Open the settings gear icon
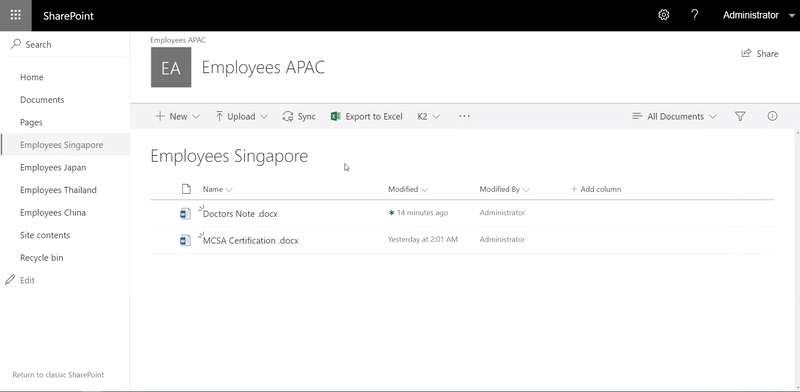This screenshot has width=800, height=392. pos(663,15)
